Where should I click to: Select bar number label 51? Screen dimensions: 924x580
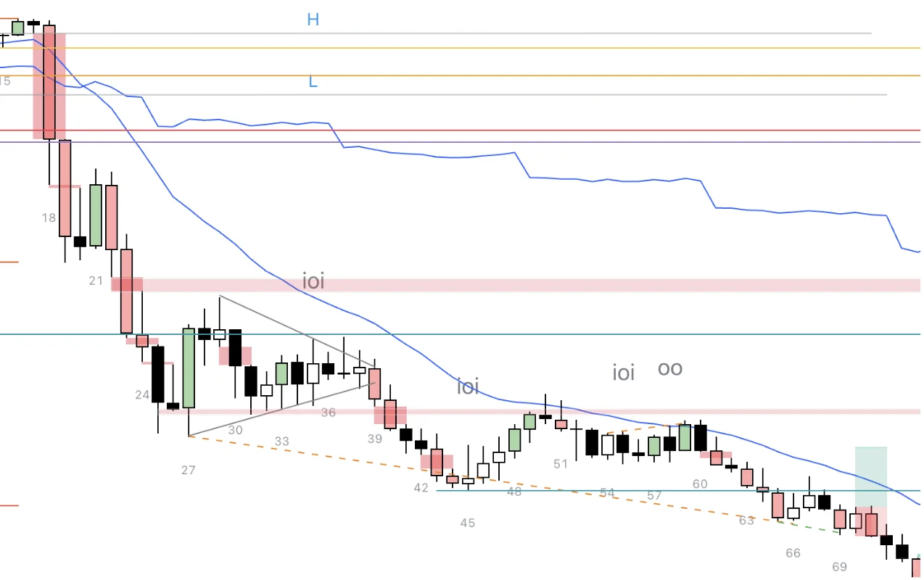pos(561,464)
